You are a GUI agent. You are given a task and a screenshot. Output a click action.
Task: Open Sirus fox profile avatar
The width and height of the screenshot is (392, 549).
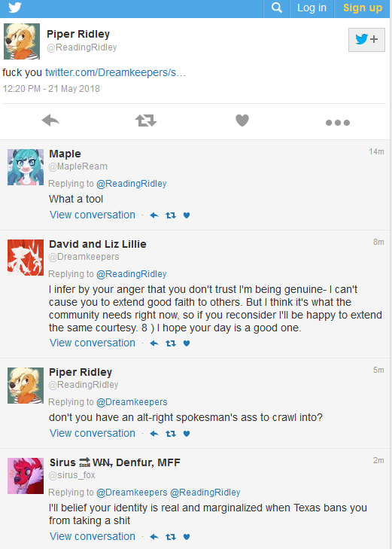pyautogui.click(x=26, y=476)
